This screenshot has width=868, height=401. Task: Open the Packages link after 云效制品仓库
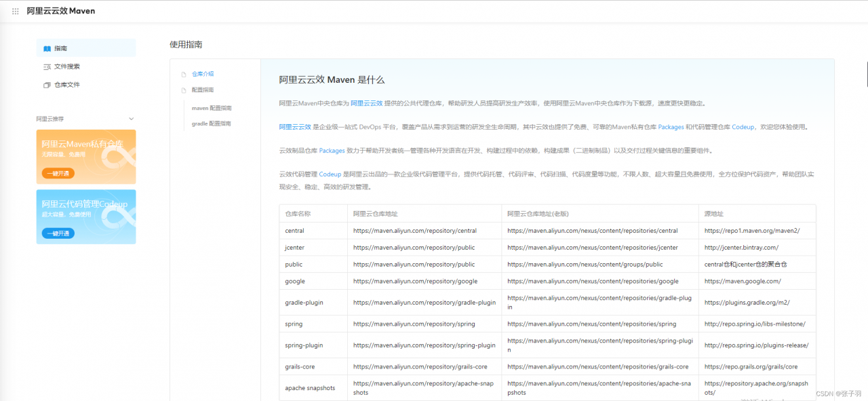point(332,151)
